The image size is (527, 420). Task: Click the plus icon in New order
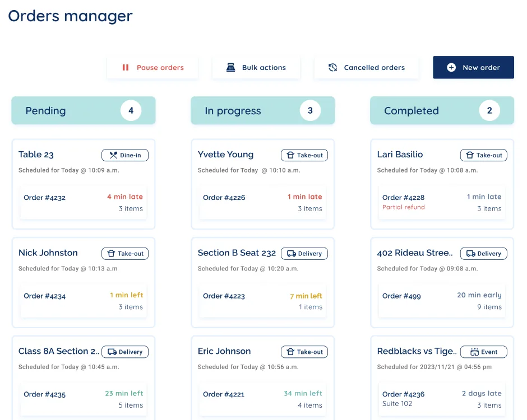click(x=451, y=68)
